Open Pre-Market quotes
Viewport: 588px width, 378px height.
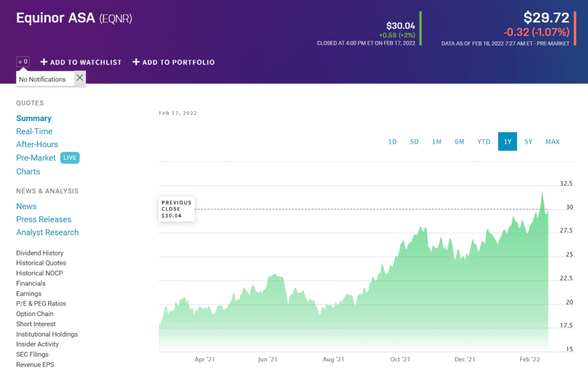tap(36, 158)
